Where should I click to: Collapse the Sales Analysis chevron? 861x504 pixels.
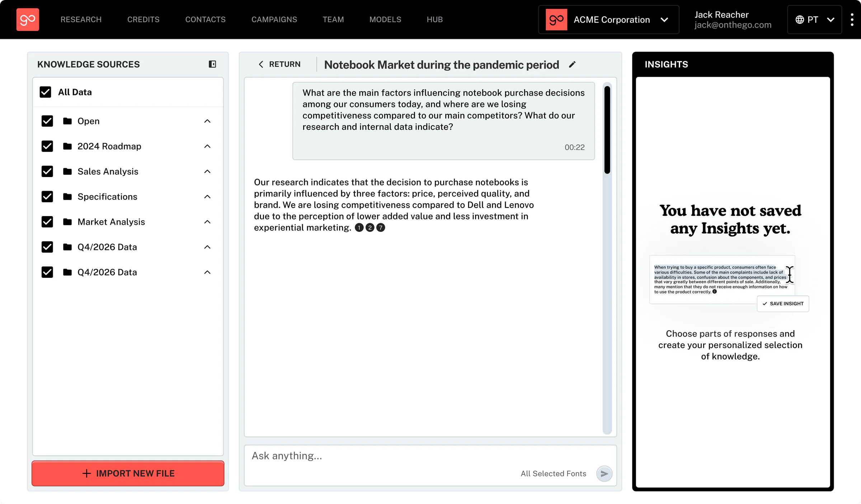click(x=207, y=171)
